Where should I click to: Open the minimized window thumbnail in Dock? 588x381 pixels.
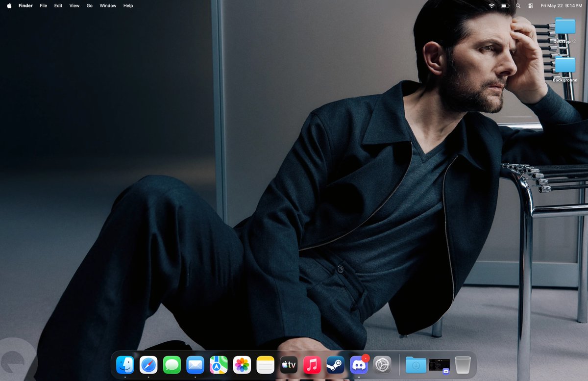439,365
